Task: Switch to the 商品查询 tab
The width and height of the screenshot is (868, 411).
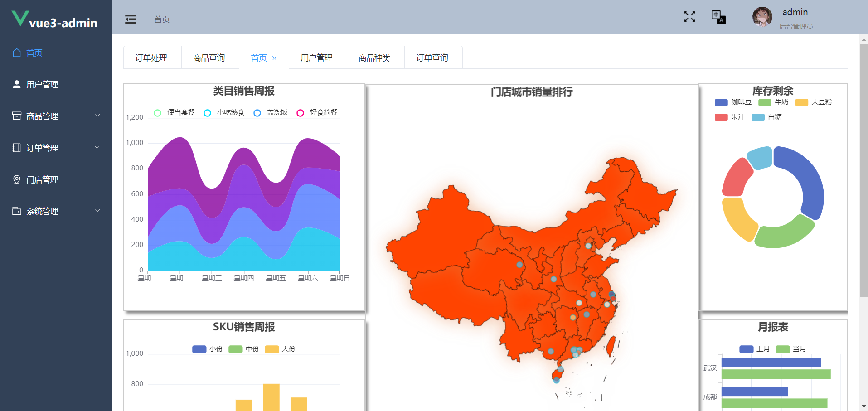Action: coord(209,58)
